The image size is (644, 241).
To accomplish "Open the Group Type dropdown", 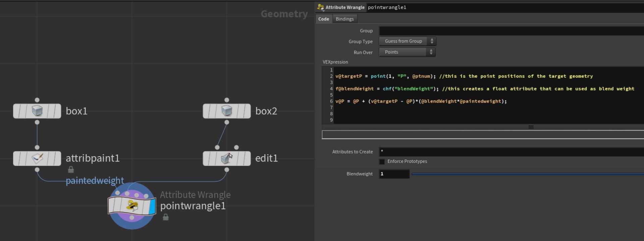I will pos(407,41).
